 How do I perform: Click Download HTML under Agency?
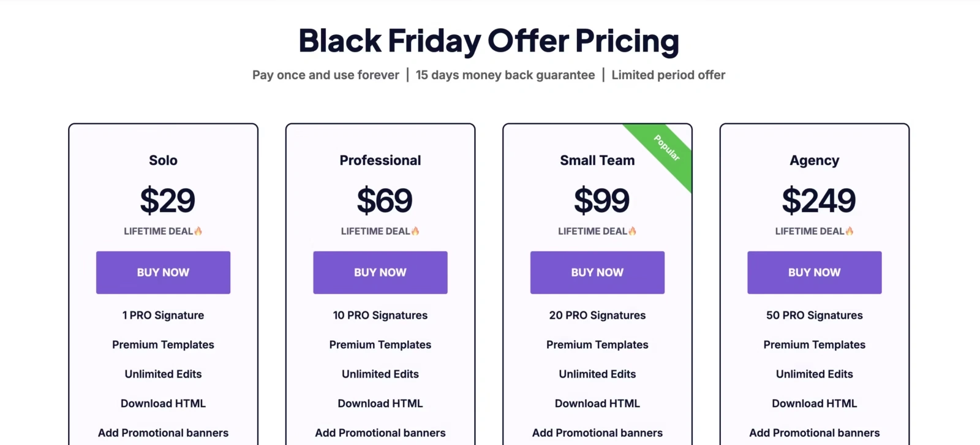815,403
